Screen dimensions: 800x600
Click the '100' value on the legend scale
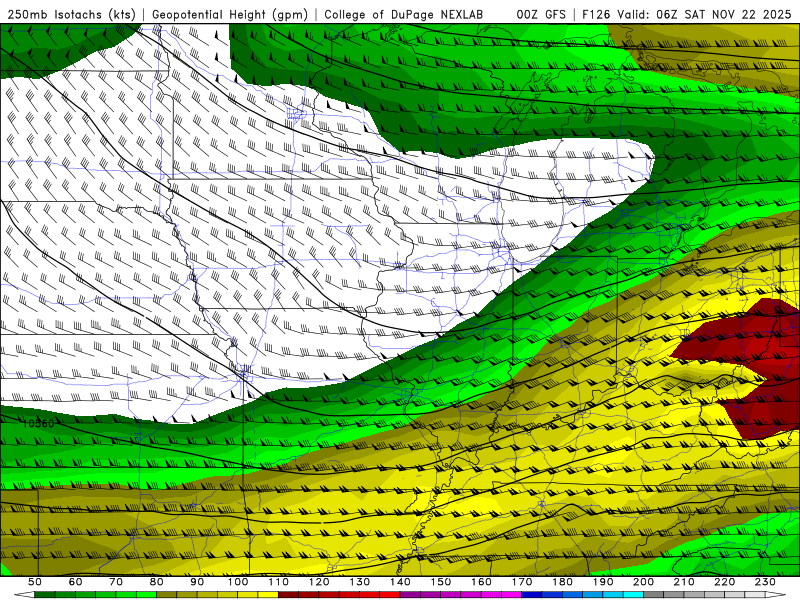(238, 582)
